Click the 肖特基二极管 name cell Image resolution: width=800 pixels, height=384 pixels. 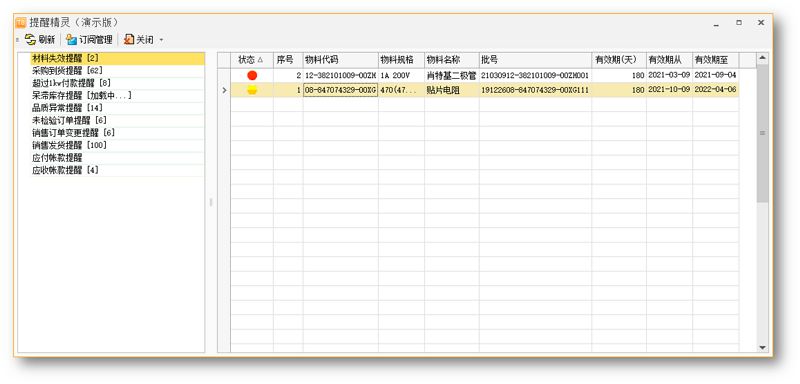click(x=452, y=75)
